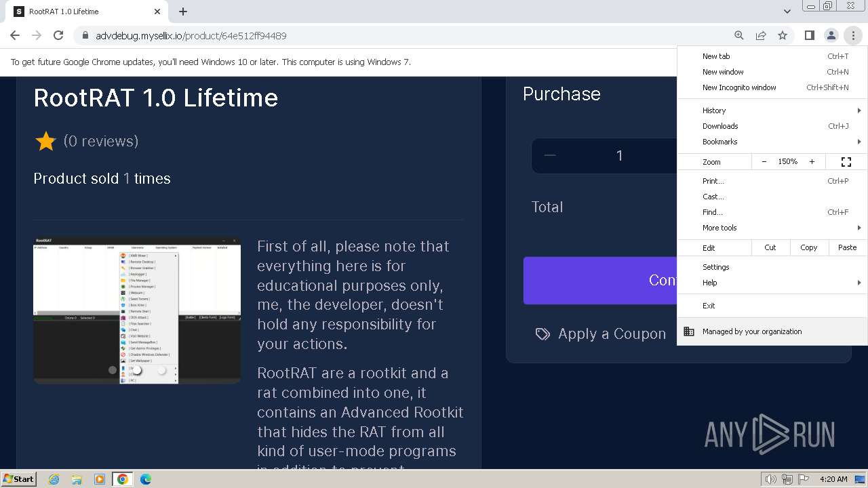868x488 pixels.
Task: Click the purple Continue button
Action: click(599, 281)
